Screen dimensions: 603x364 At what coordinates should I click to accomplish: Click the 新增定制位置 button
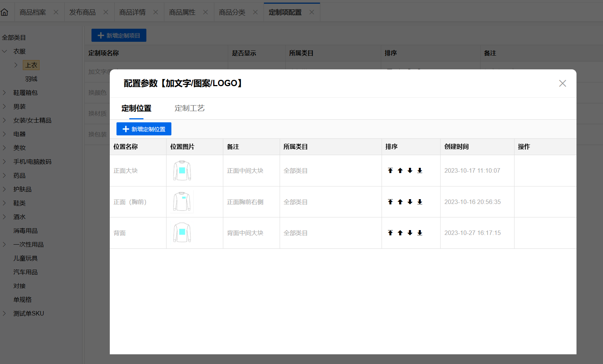144,129
